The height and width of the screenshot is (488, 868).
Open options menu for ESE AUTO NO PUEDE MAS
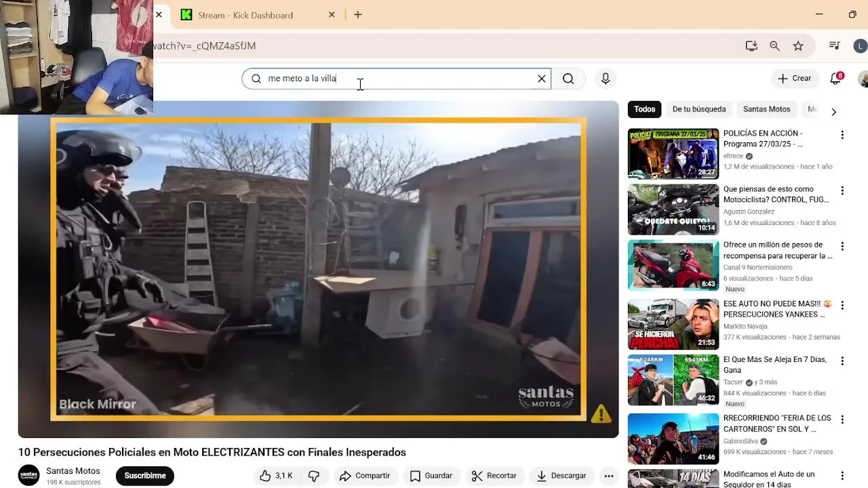coord(842,305)
